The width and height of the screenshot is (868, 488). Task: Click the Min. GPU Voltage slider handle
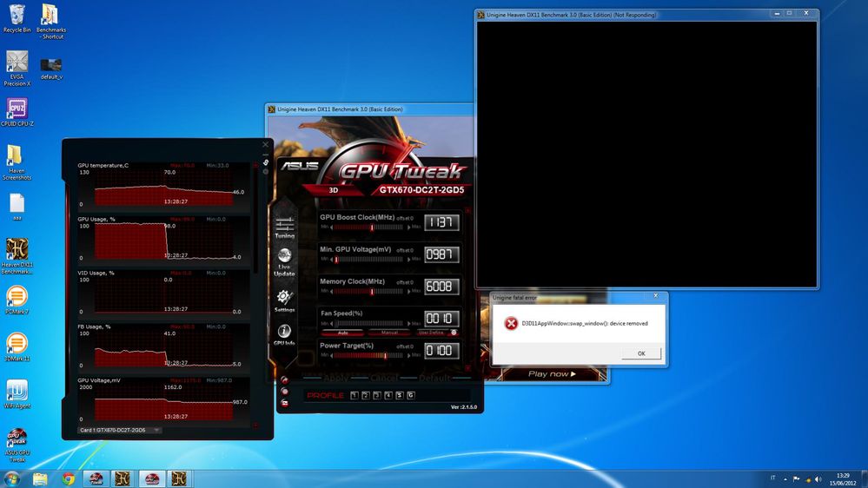pos(336,260)
